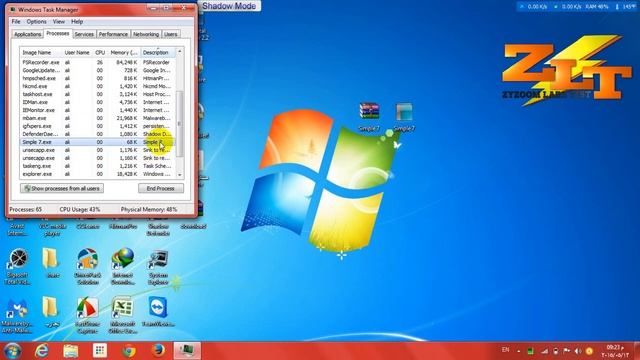Click Show processes from all users button
This screenshot has width=640, height=360.
62,189
